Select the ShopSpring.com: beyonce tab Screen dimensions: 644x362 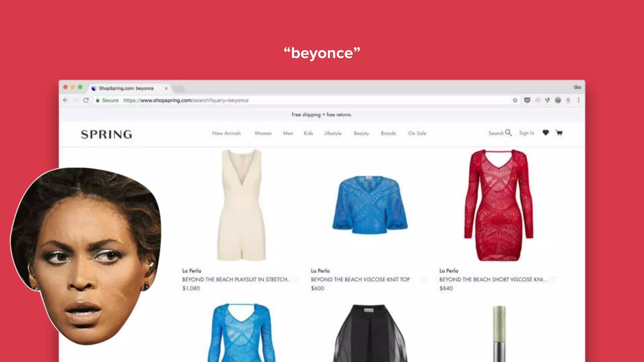tap(129, 88)
